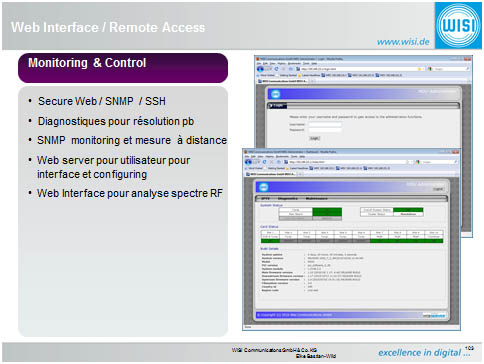Click the WISI logo on the dashboard page banner
The height and width of the screenshot is (364, 484).
[x=263, y=187]
